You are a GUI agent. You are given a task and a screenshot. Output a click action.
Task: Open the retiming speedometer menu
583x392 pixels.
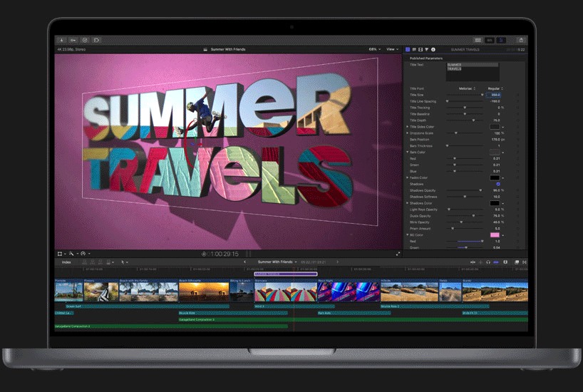tap(84, 253)
